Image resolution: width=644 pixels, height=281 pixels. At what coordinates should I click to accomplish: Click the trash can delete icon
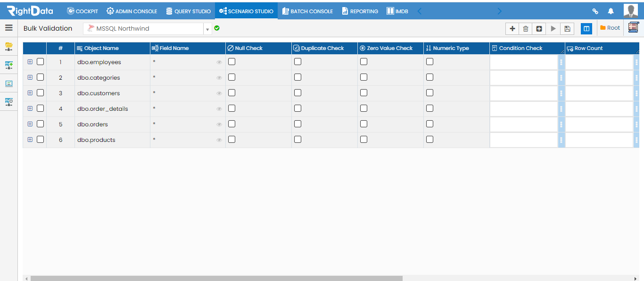[x=526, y=29]
